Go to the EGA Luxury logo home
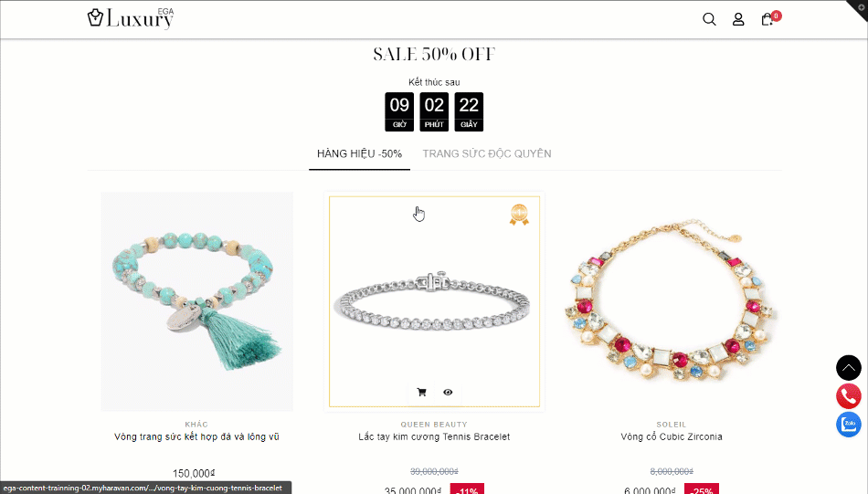The image size is (868, 494). pos(131,19)
